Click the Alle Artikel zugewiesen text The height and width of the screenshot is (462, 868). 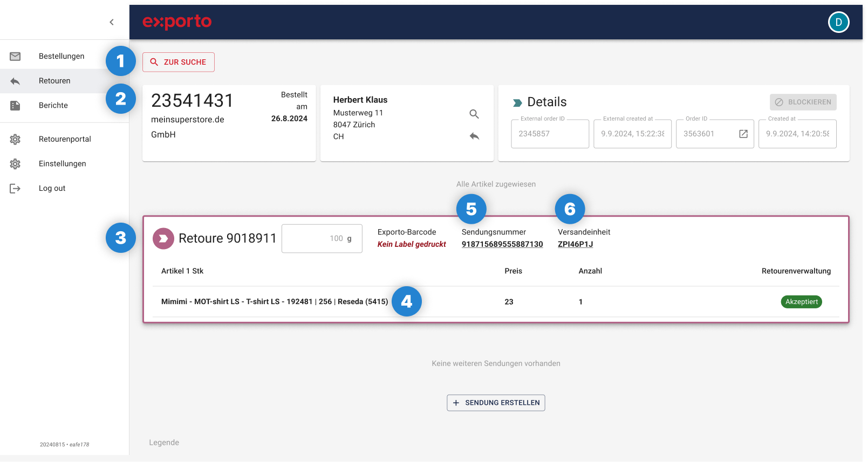[496, 184]
